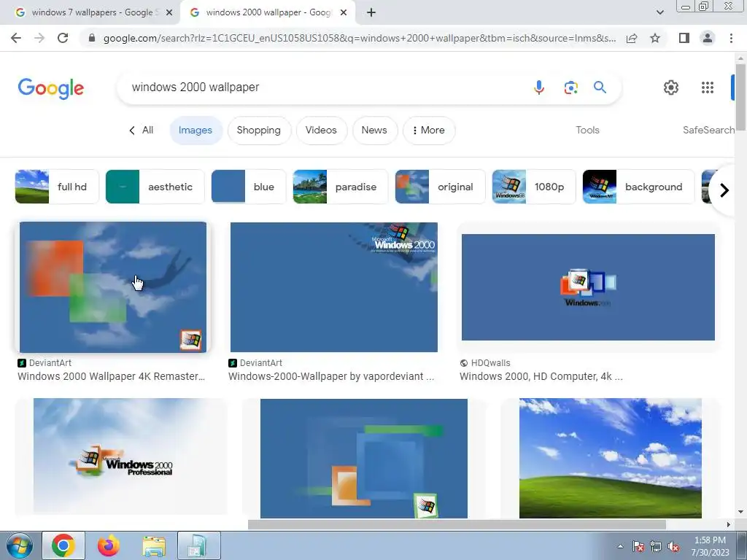Open the blue overlapping squares wallpaper image

364,458
